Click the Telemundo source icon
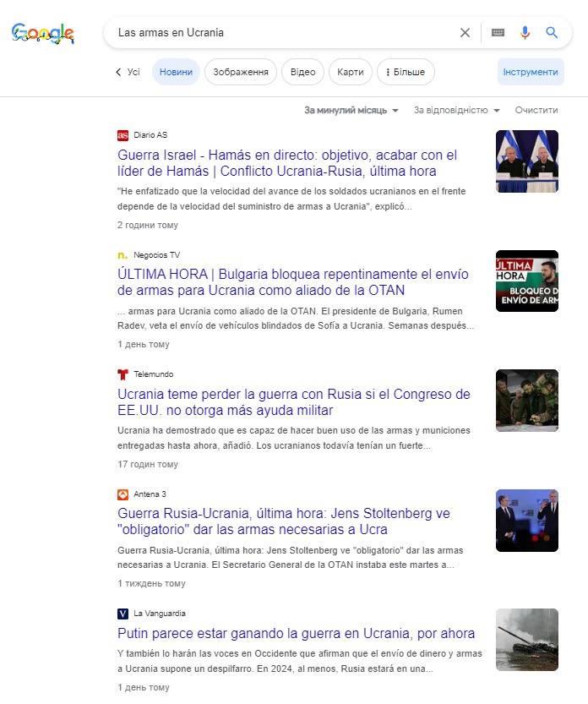Screen dimensions: 588x704 (122, 374)
